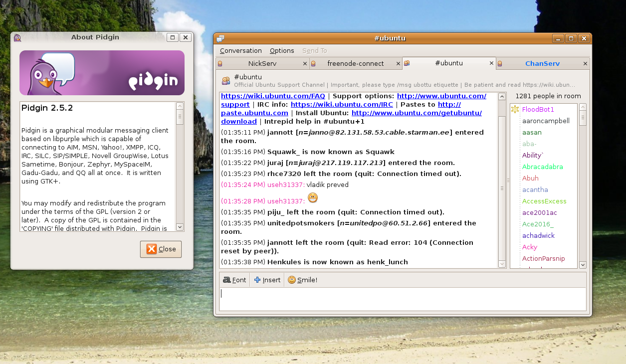Click the founder star icon next to FloodBot1
Viewport: 626px width, 364px height.
click(x=515, y=109)
